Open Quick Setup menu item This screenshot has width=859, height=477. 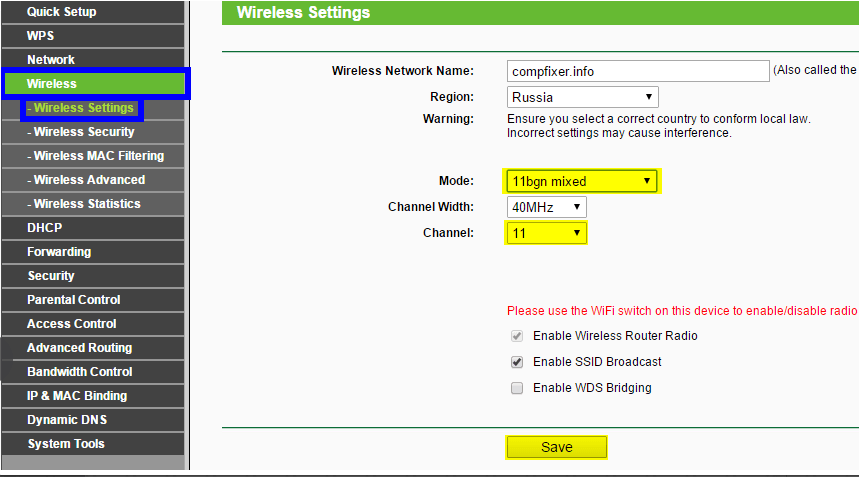tap(62, 12)
